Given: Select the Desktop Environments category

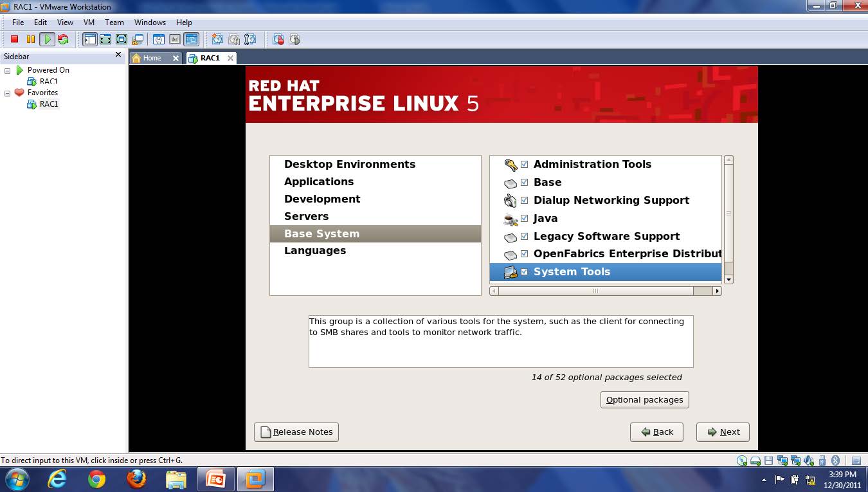Looking at the screenshot, I should pos(375,165).
